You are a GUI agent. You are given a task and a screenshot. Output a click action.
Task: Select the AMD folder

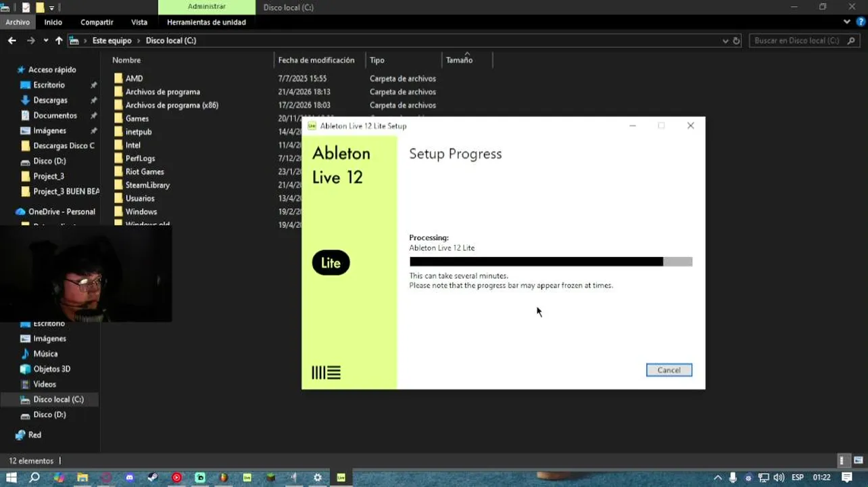click(134, 78)
